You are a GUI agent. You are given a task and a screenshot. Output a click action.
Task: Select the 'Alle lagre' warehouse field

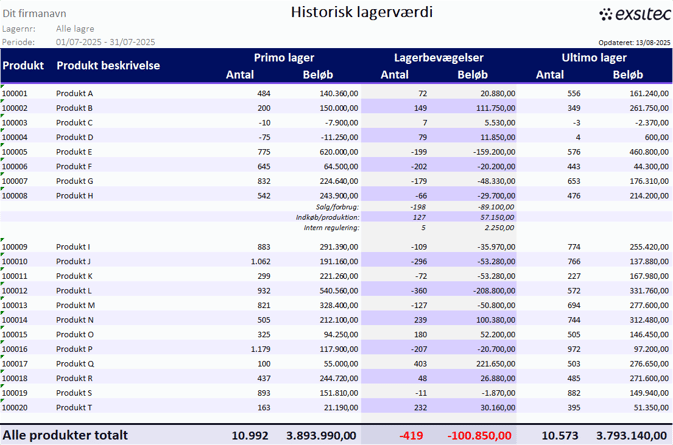pyautogui.click(x=76, y=29)
